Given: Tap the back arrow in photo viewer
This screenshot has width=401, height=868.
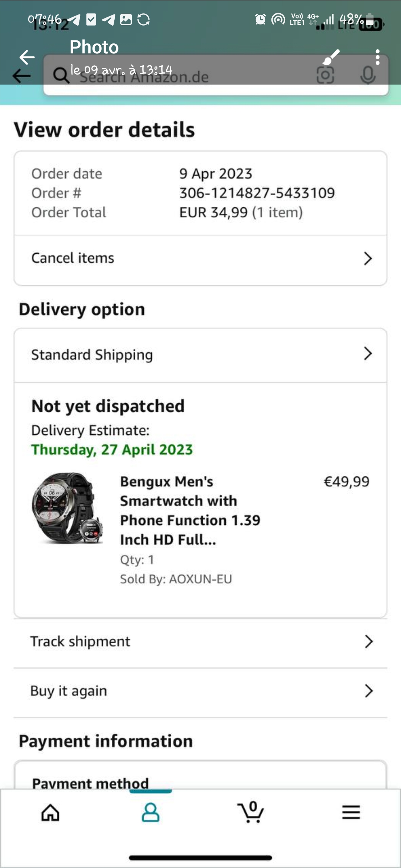Looking at the screenshot, I should tap(27, 57).
